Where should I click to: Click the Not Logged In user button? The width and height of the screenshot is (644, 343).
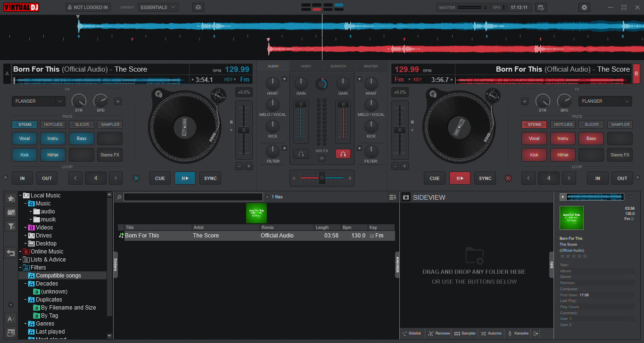88,7
